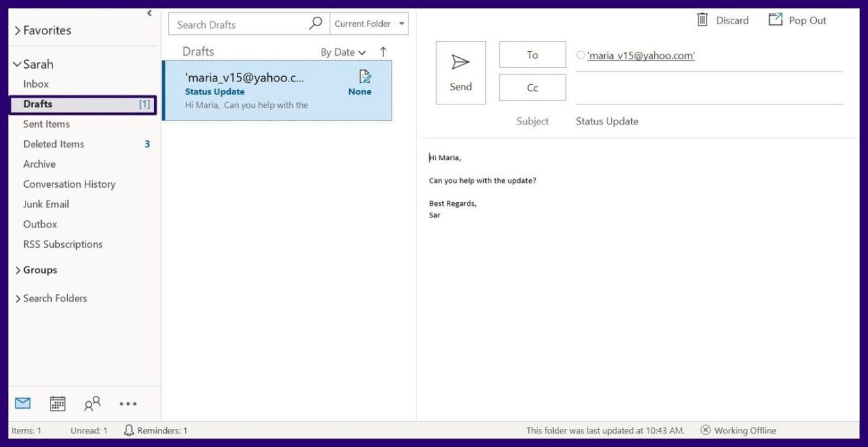The width and height of the screenshot is (868, 447).
Task: Select the Status Update draft message
Action: [277, 90]
